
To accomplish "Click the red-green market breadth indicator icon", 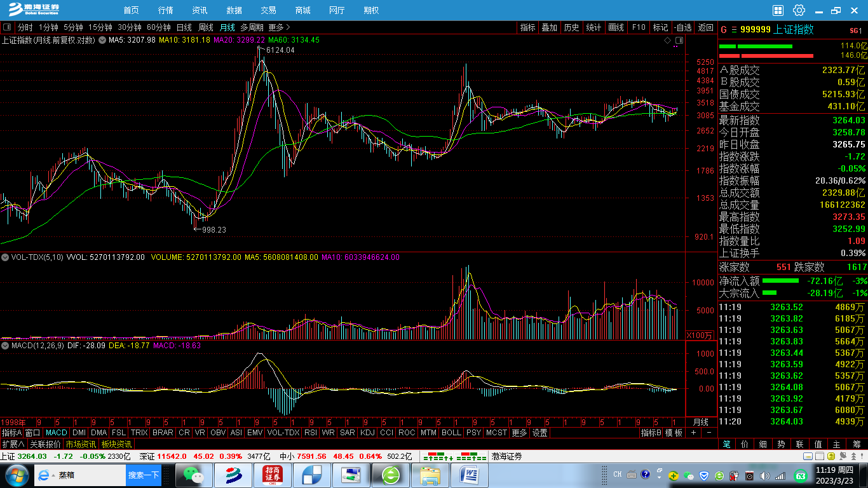I will 456,456.
